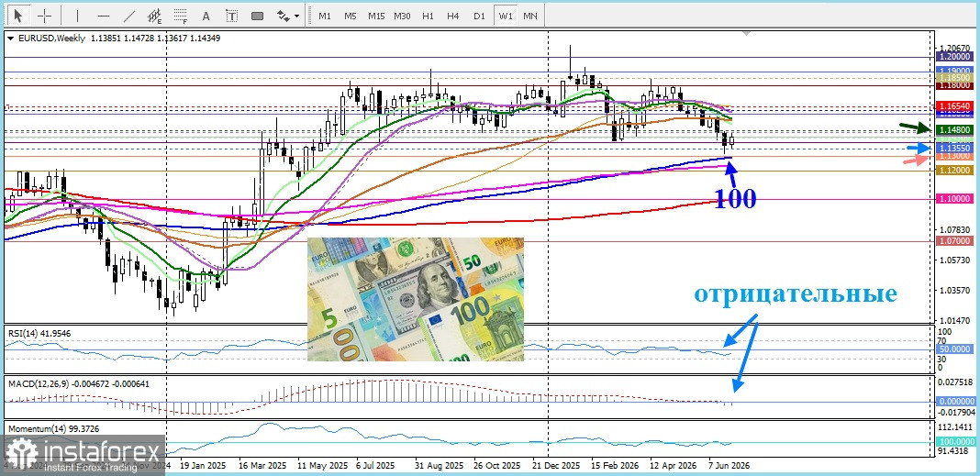Click the 26 Oct 2025 date label
The width and height of the screenshot is (980, 476).
(496, 466)
